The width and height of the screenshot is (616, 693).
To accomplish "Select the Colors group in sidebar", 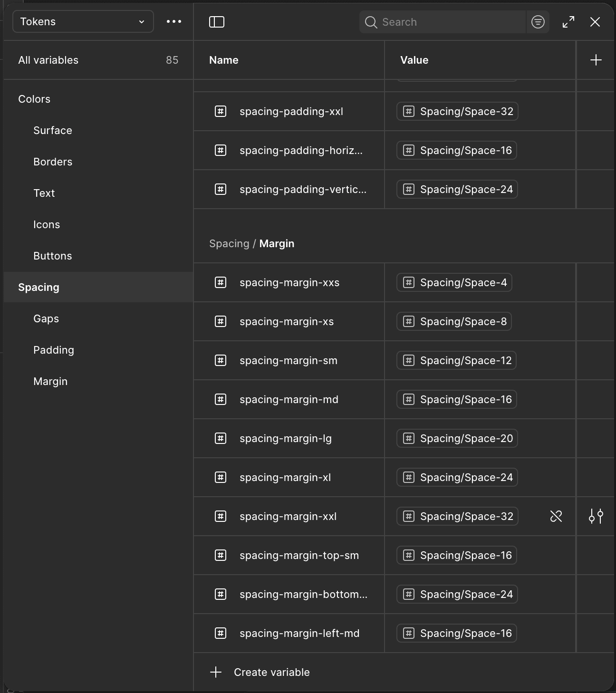I will pos(34,99).
